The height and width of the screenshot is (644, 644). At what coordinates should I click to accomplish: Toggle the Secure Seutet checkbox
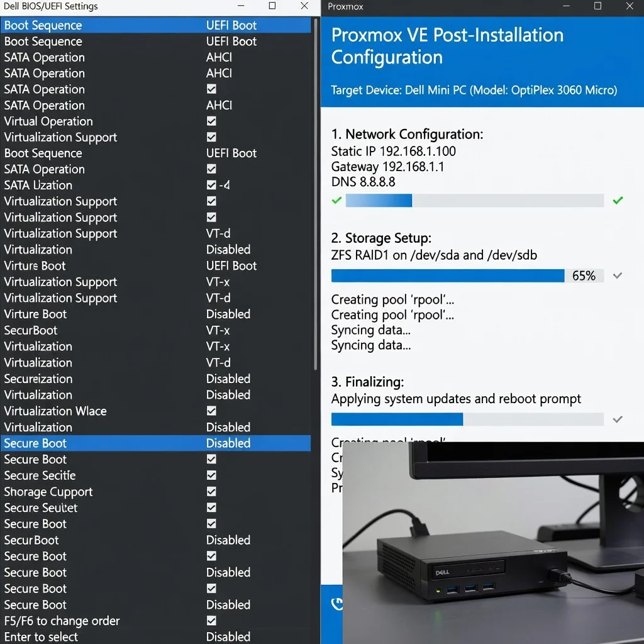(x=211, y=508)
